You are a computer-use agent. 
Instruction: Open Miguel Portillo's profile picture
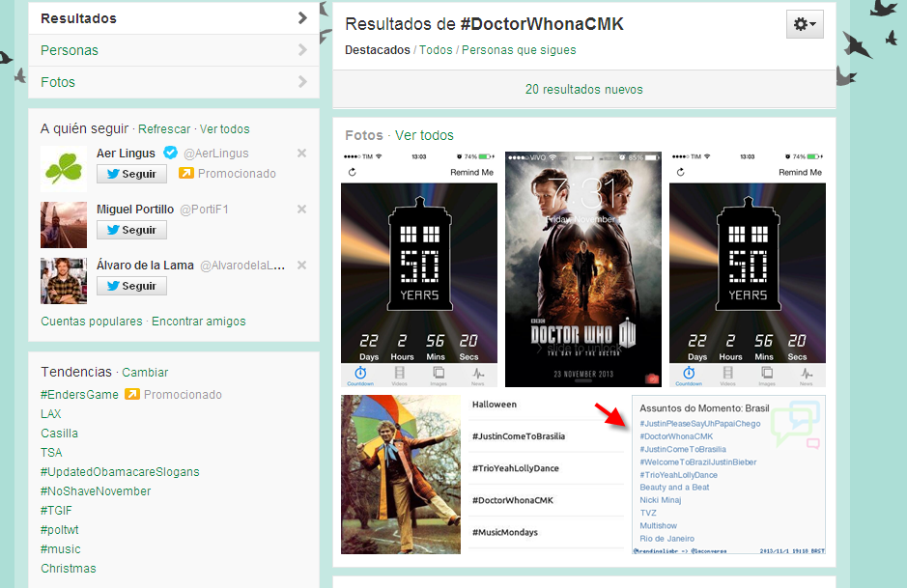click(x=64, y=224)
